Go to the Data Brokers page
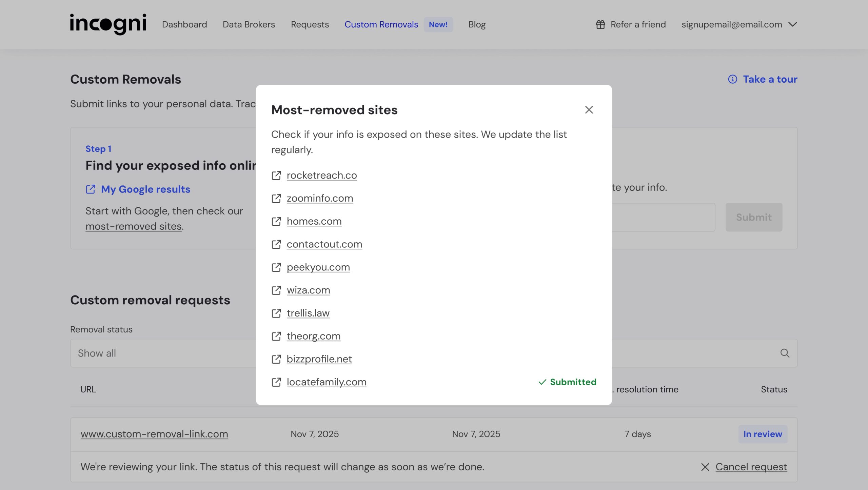 (249, 24)
